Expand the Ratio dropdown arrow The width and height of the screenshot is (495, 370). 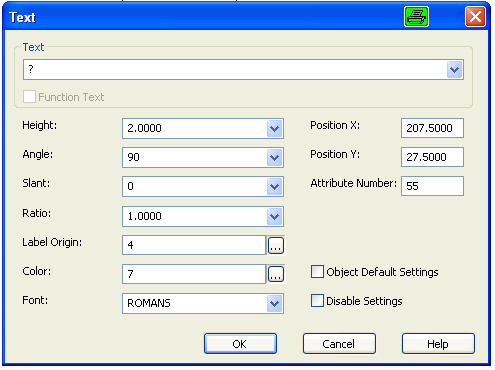click(275, 216)
